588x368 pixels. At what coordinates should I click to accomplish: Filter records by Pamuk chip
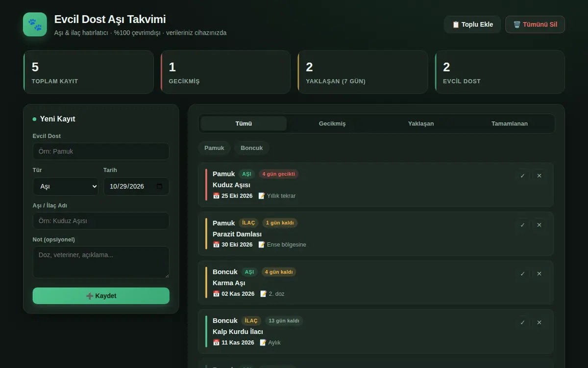214,148
